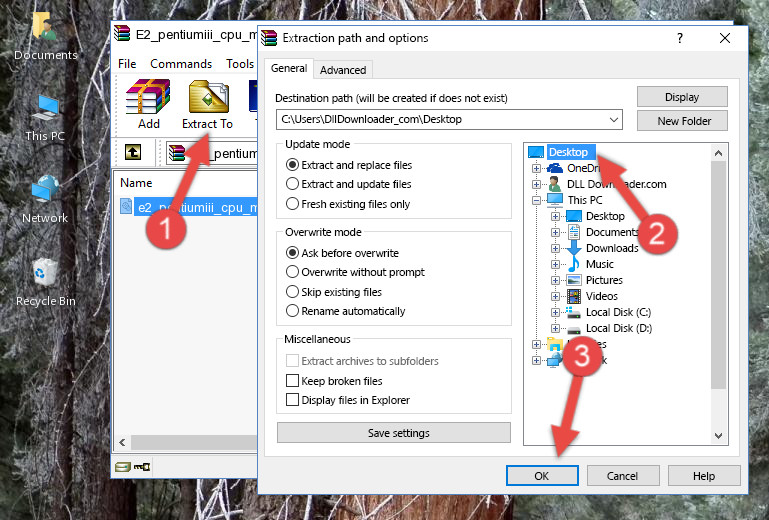Click the WinRAR file list left scroll arrow

(123, 442)
